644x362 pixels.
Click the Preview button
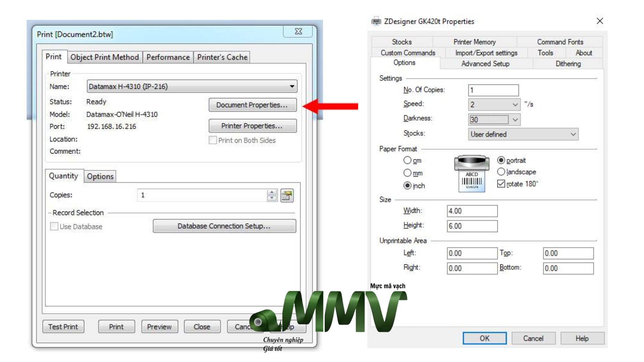click(x=159, y=326)
